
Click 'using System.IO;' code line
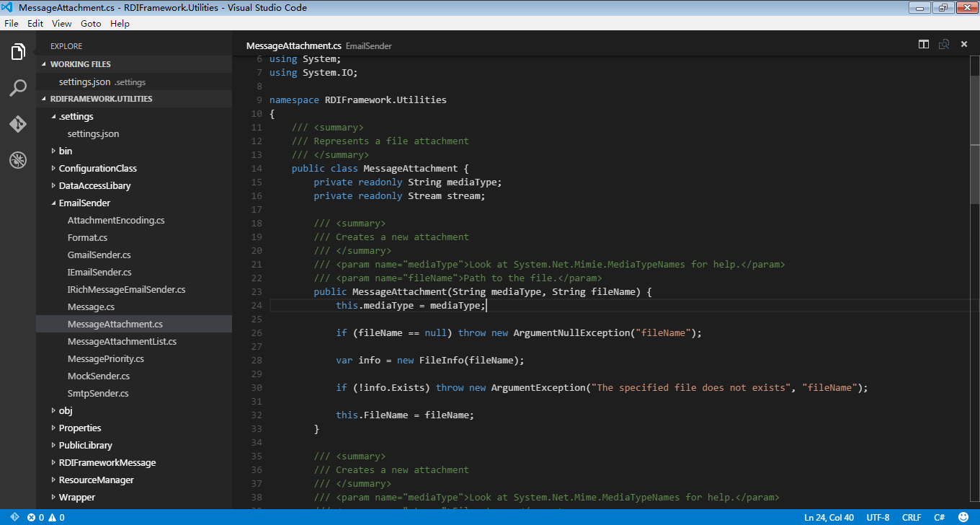(x=313, y=73)
